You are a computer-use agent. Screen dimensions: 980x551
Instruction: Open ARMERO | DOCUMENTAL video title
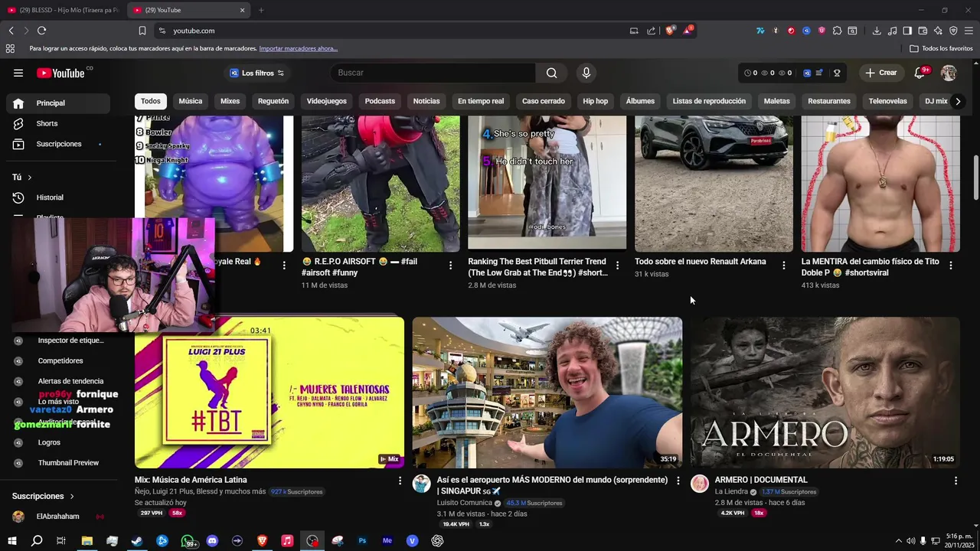coord(761,480)
